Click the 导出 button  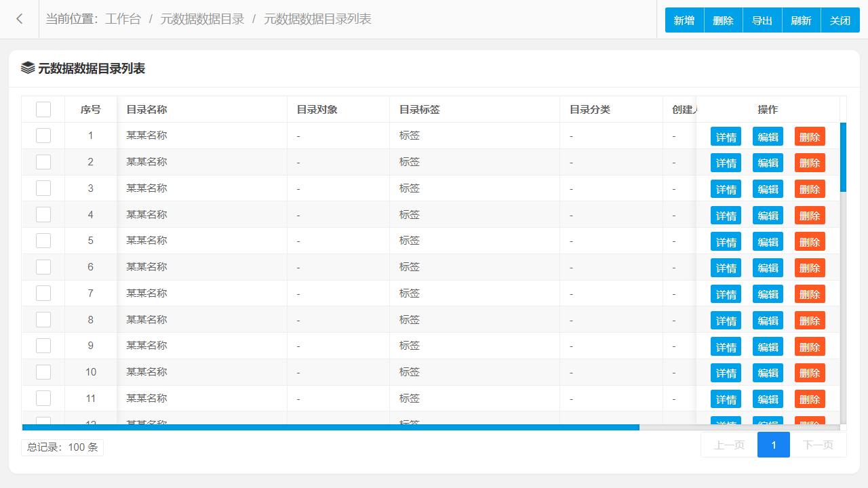pos(762,20)
